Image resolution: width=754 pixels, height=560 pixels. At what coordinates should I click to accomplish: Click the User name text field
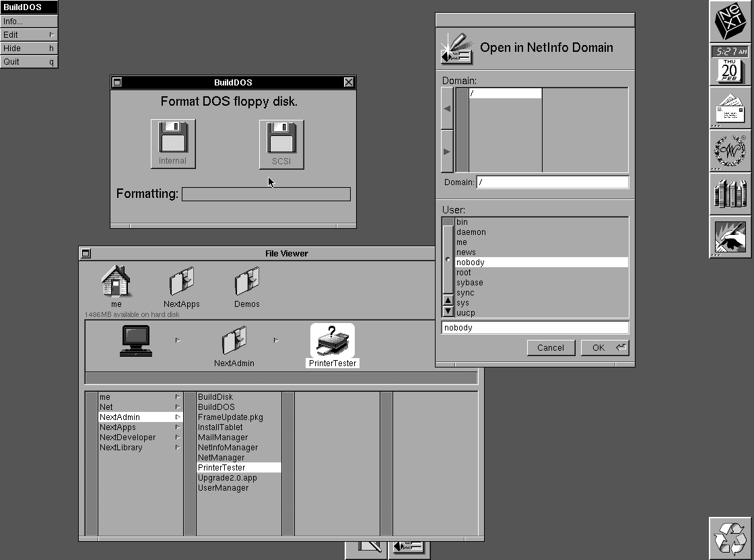coord(535,328)
